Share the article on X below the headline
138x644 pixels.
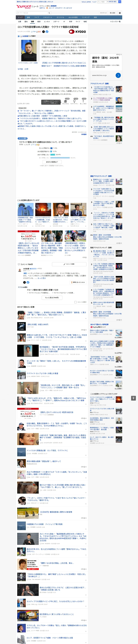coord(44,32)
